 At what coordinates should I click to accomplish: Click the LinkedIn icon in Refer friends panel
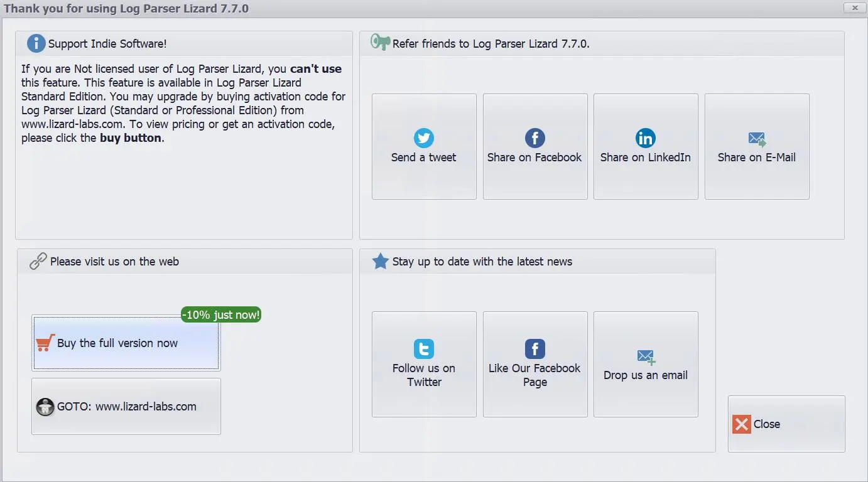(646, 138)
